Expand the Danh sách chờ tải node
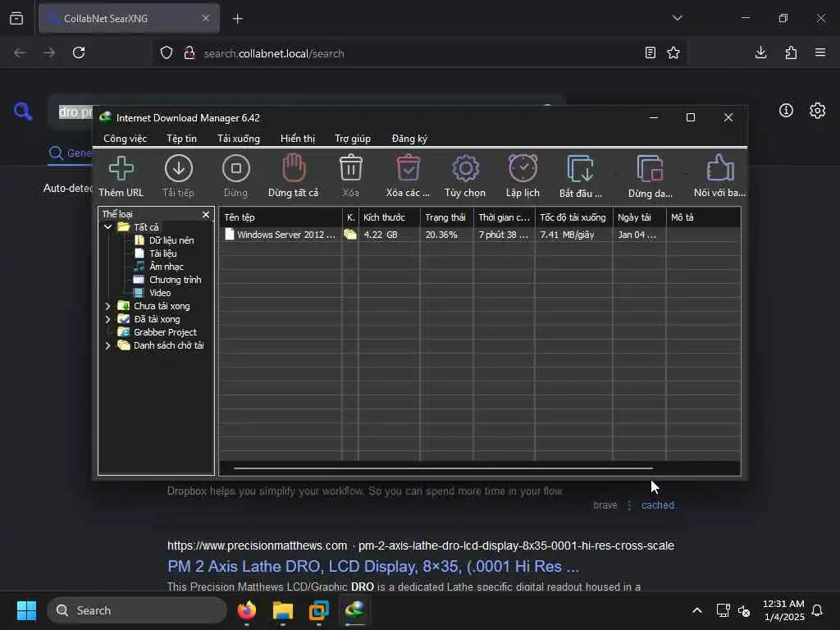 [107, 345]
